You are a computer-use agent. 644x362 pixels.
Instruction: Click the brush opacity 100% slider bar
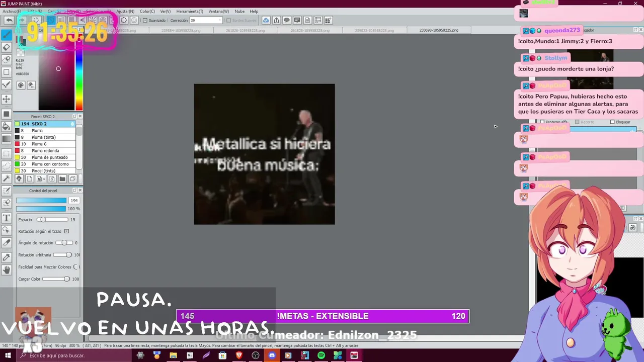(x=41, y=209)
